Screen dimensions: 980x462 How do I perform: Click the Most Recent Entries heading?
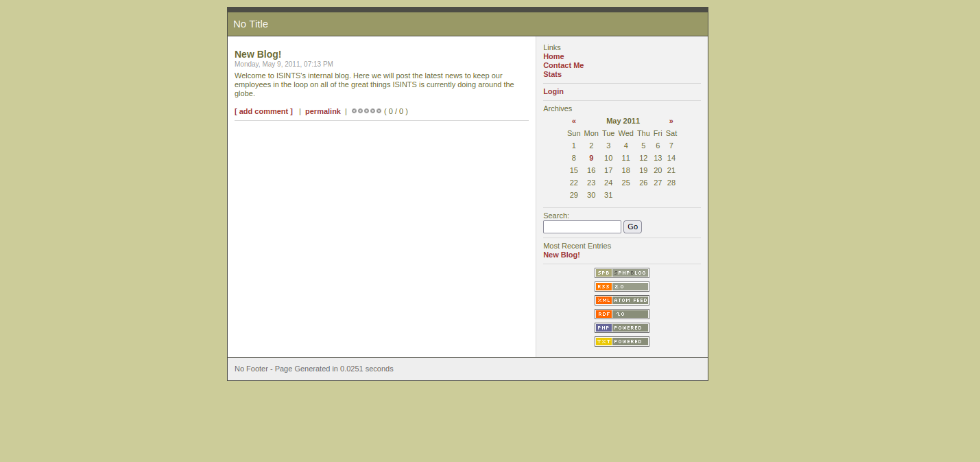coord(577,246)
